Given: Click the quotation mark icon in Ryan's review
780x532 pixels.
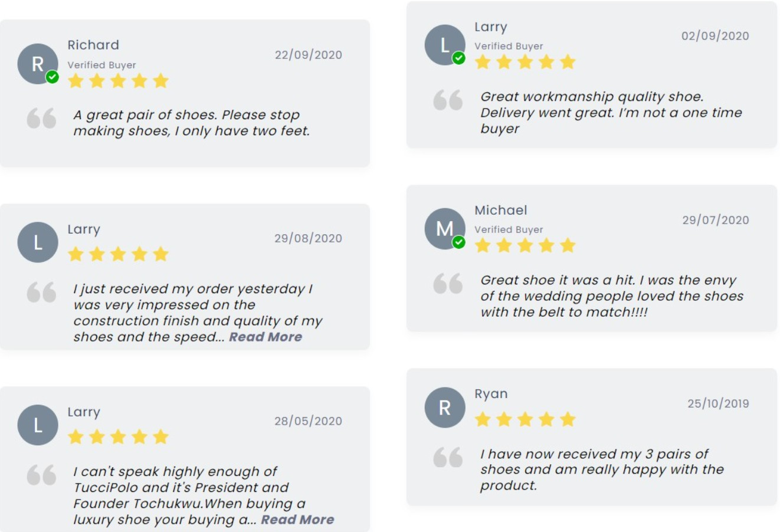Looking at the screenshot, I should (448, 457).
